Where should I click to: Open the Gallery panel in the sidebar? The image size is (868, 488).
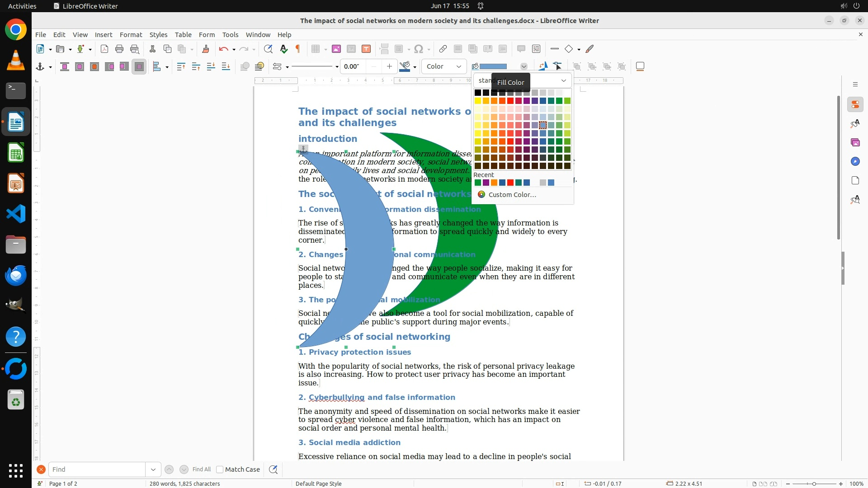point(855,142)
